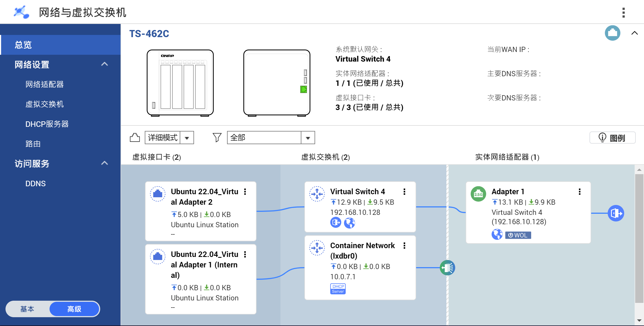Viewport: 644px width, 326px height.
Task: Click the blue default gateway icon right of Adapter 1
Action: click(616, 213)
